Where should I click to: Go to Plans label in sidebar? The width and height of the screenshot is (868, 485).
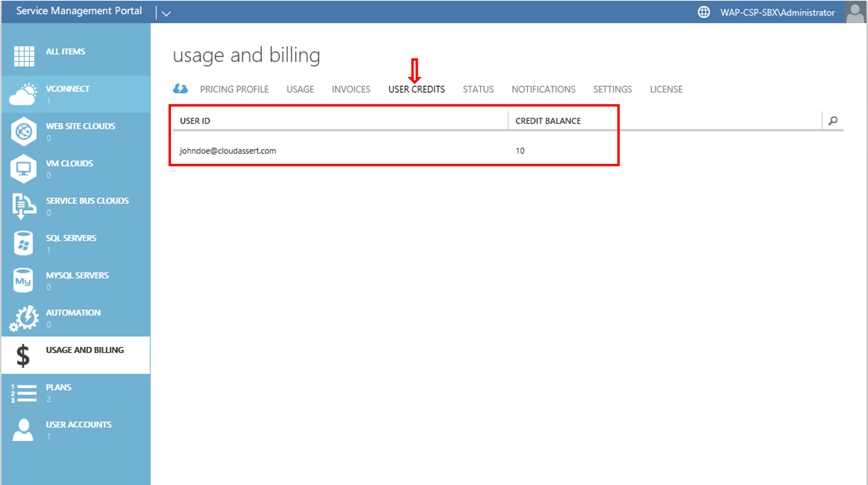click(x=58, y=387)
